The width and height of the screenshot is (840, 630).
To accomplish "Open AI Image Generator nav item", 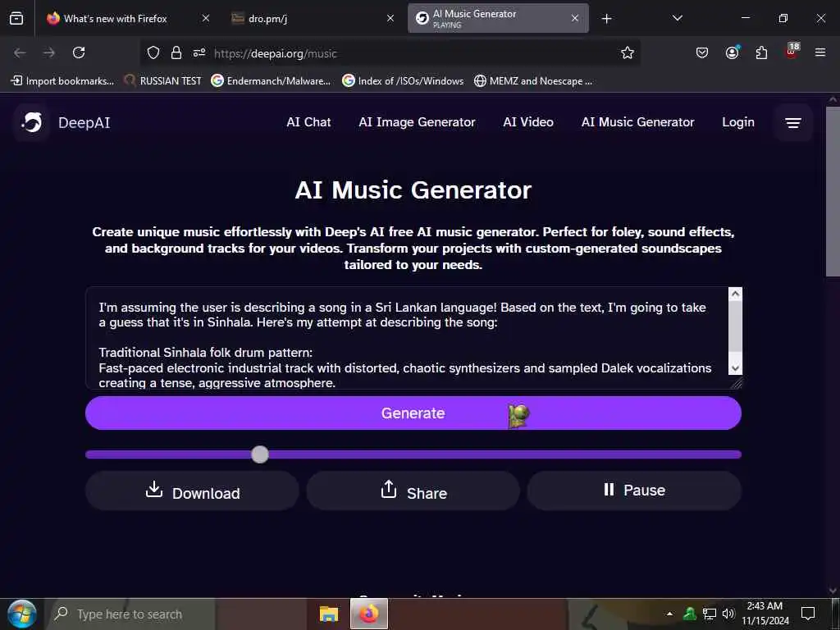I will pyautogui.click(x=417, y=122).
